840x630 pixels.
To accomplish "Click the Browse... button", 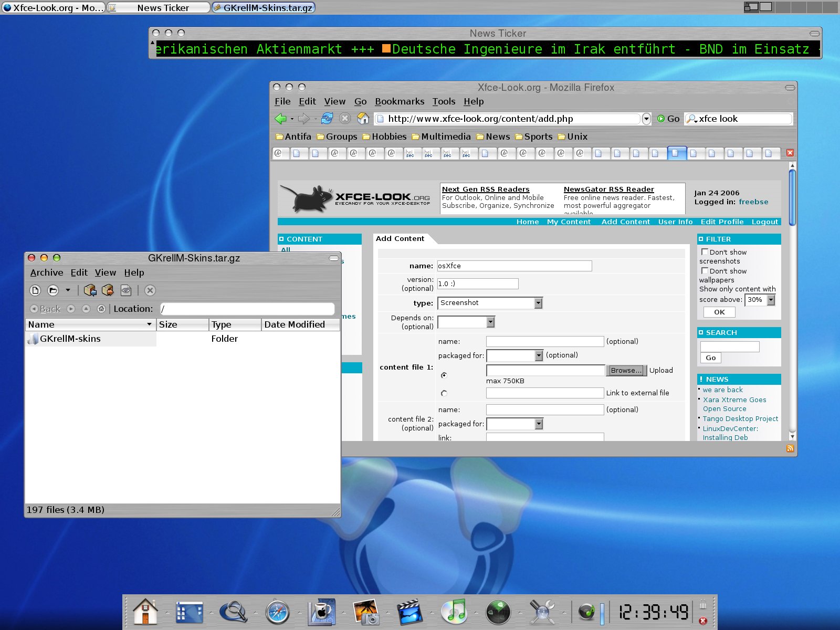I will (626, 370).
